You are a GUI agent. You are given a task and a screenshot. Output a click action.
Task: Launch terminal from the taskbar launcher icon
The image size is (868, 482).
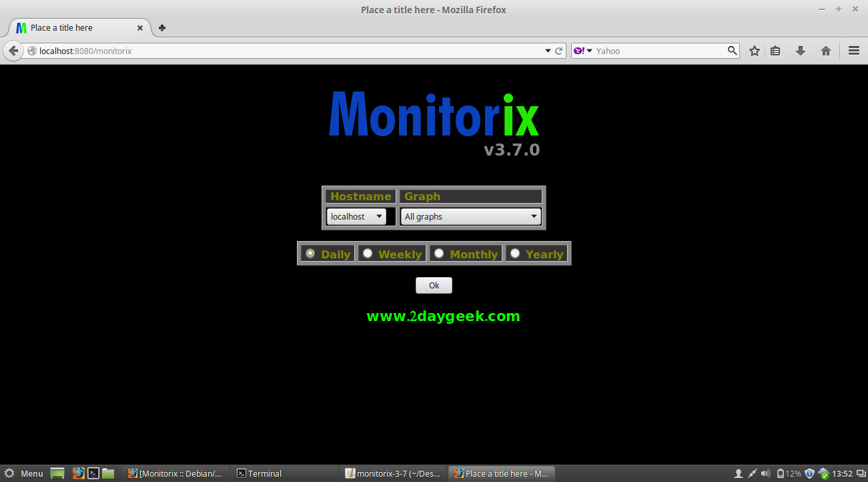tap(94, 473)
